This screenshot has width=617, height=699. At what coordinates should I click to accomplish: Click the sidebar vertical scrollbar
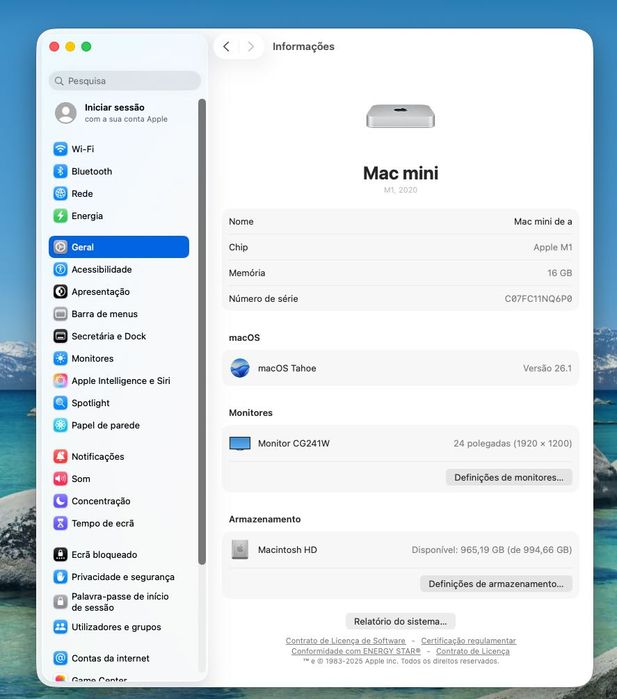coord(202,332)
